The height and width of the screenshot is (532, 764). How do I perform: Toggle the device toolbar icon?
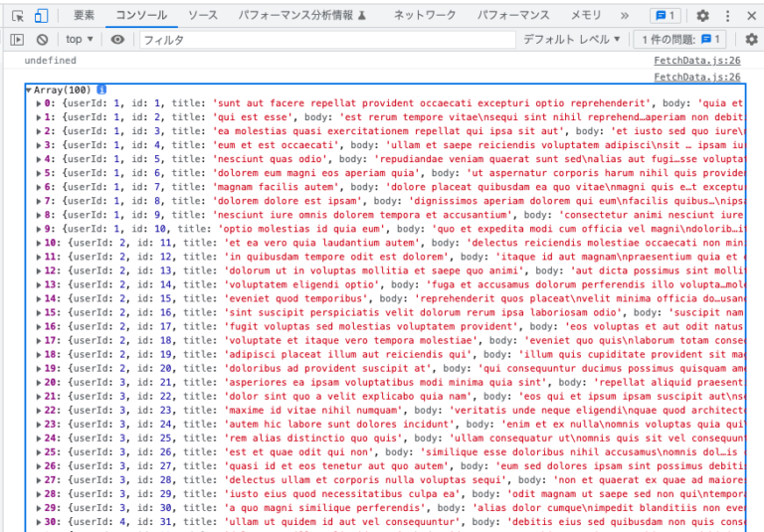point(41,16)
